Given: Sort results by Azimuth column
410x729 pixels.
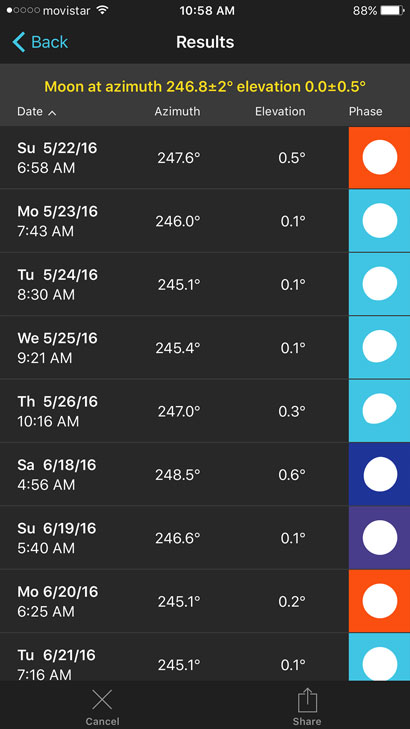Looking at the screenshot, I should pyautogui.click(x=177, y=112).
